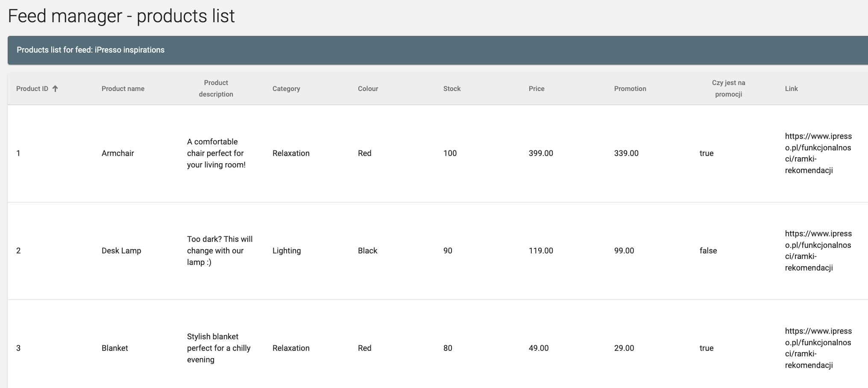Click stock value 100

(450, 153)
